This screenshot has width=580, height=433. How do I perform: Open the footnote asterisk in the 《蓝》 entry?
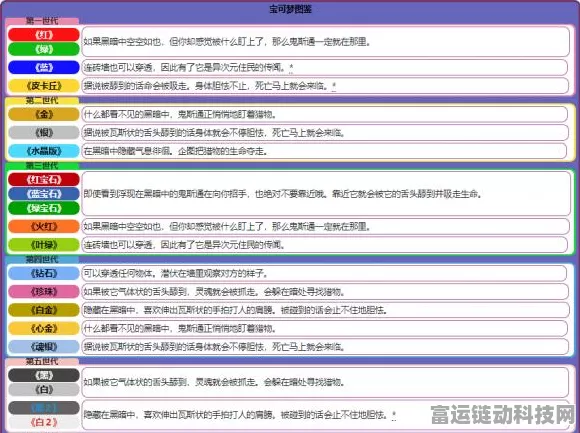coord(291,67)
